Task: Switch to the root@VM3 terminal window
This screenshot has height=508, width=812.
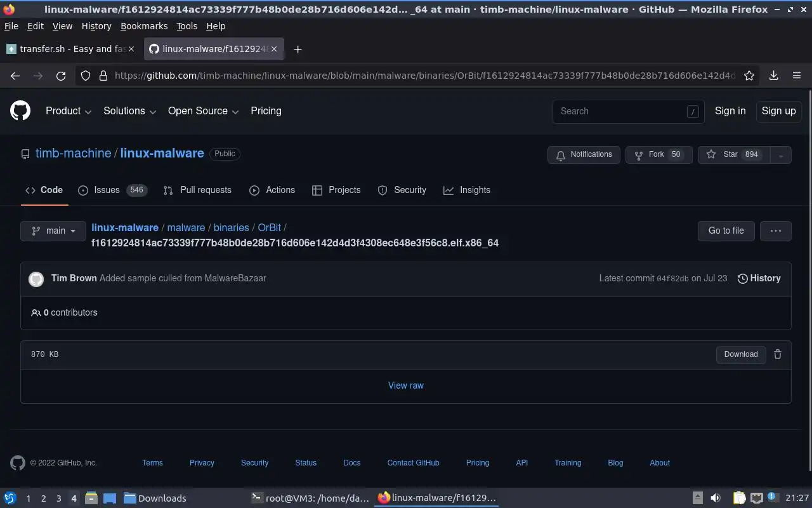Action: click(310, 498)
